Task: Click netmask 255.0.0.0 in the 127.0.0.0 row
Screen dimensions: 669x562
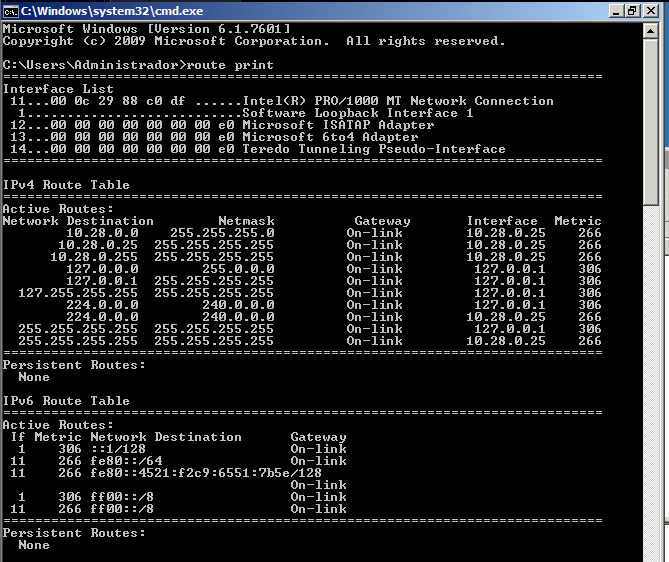Action: pyautogui.click(x=238, y=269)
